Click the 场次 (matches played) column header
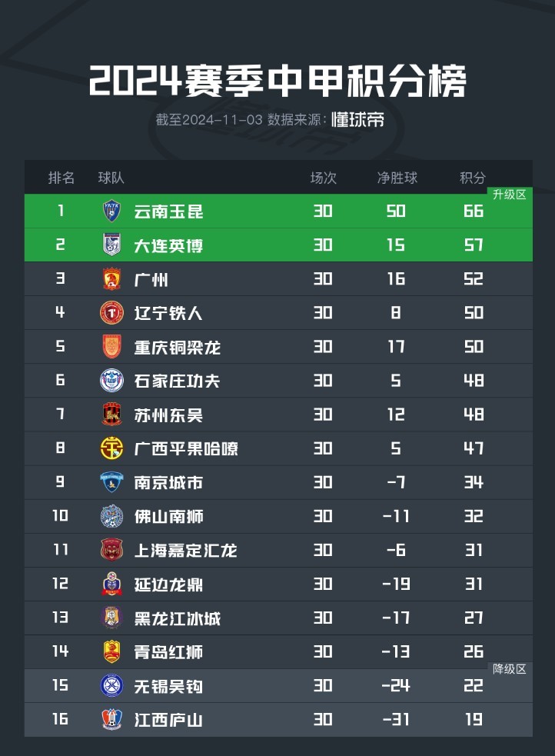The image size is (555, 756). [323, 178]
